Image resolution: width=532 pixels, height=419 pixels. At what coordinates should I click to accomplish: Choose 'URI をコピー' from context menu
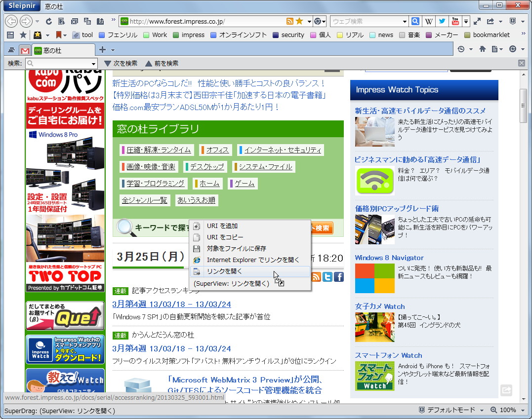(250, 237)
